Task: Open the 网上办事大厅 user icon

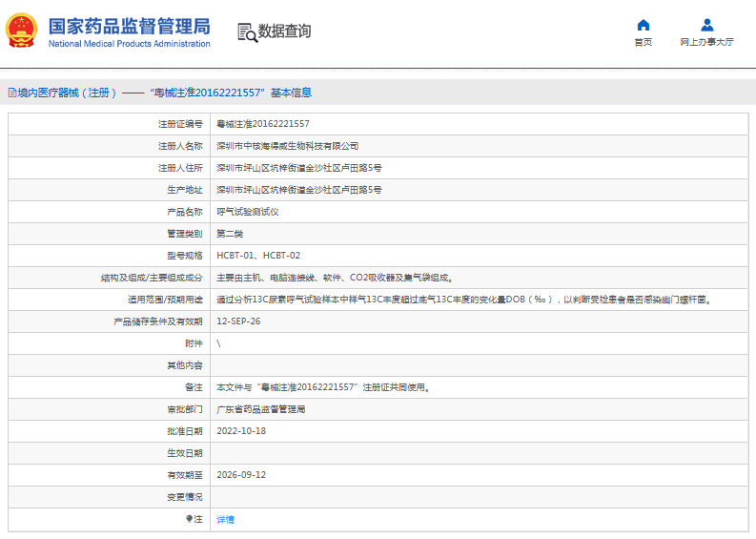Action: (706, 25)
